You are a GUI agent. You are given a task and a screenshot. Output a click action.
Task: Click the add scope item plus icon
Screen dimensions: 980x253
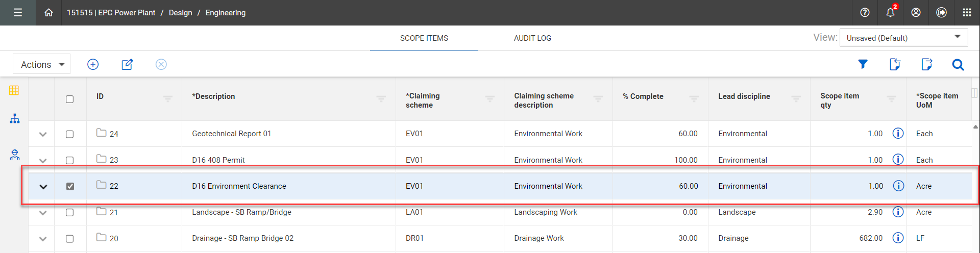click(93, 64)
